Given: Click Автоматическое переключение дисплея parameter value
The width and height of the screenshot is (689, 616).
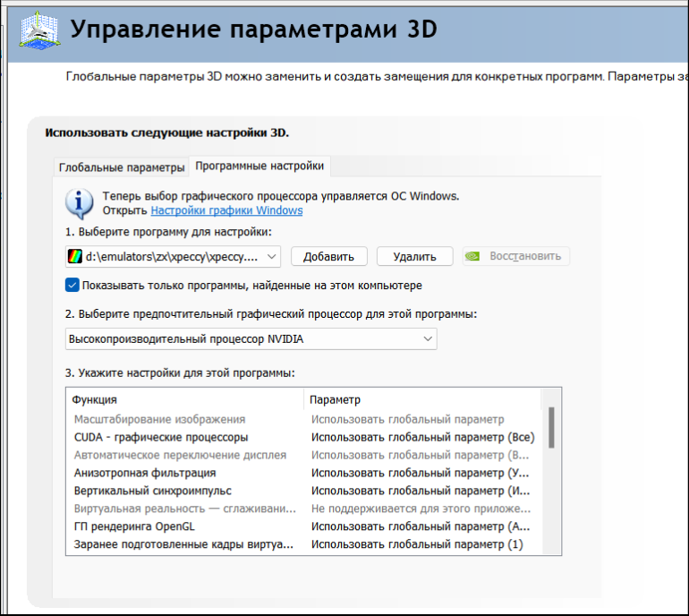Looking at the screenshot, I should (420, 455).
